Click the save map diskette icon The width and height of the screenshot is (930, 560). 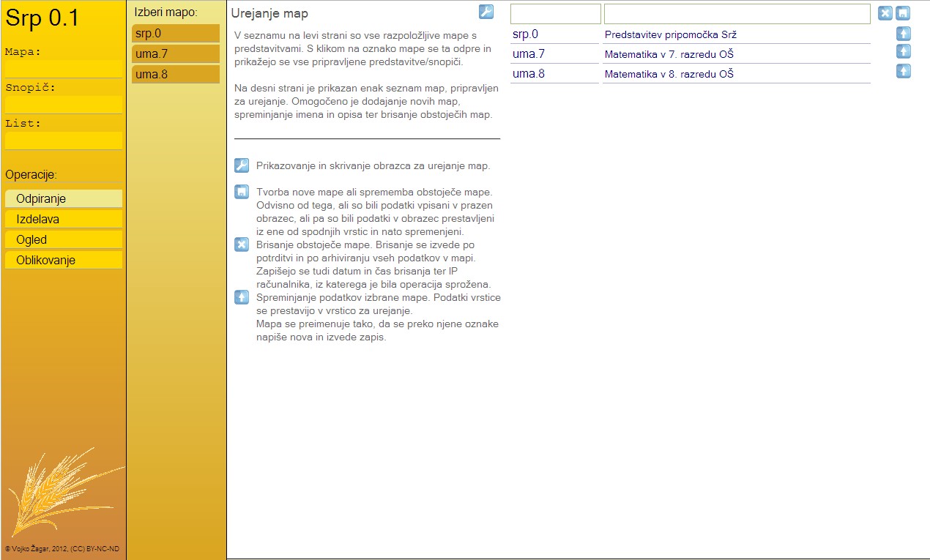click(x=904, y=14)
